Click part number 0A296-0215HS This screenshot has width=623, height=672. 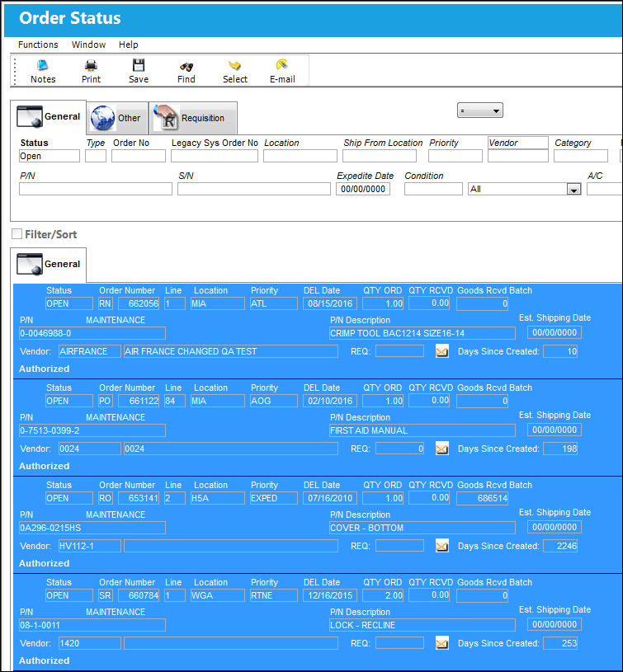(x=92, y=528)
